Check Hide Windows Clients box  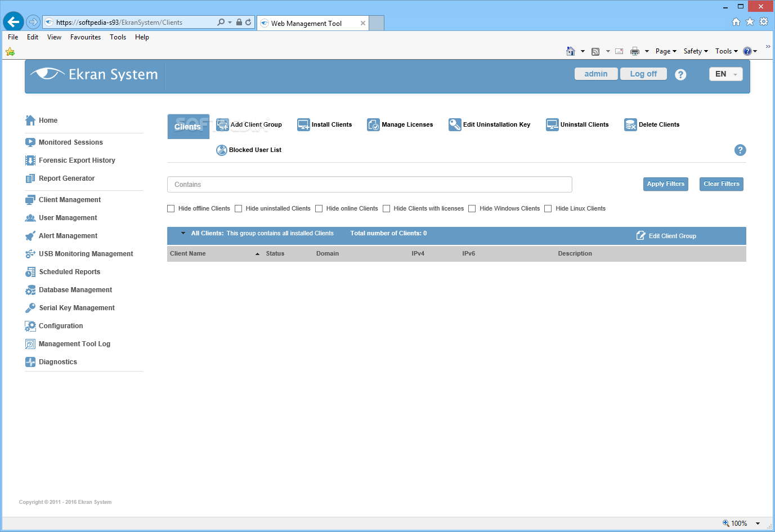tap(472, 209)
